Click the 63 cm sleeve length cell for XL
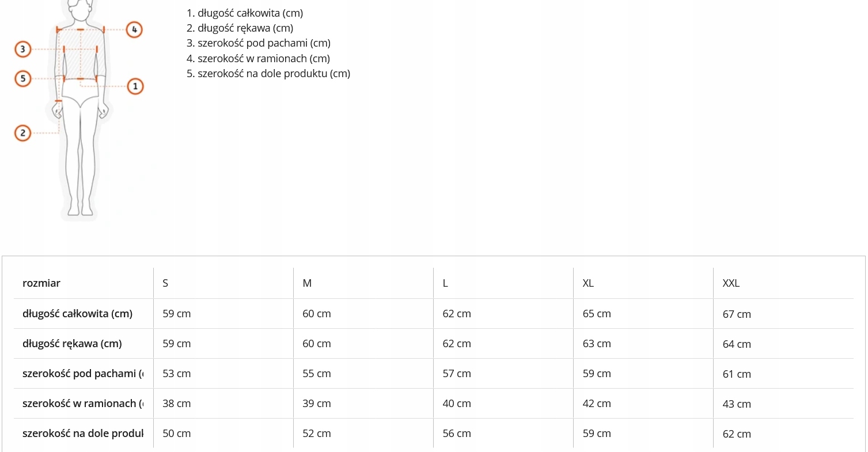Viewport: 868px width, 452px height. (597, 344)
